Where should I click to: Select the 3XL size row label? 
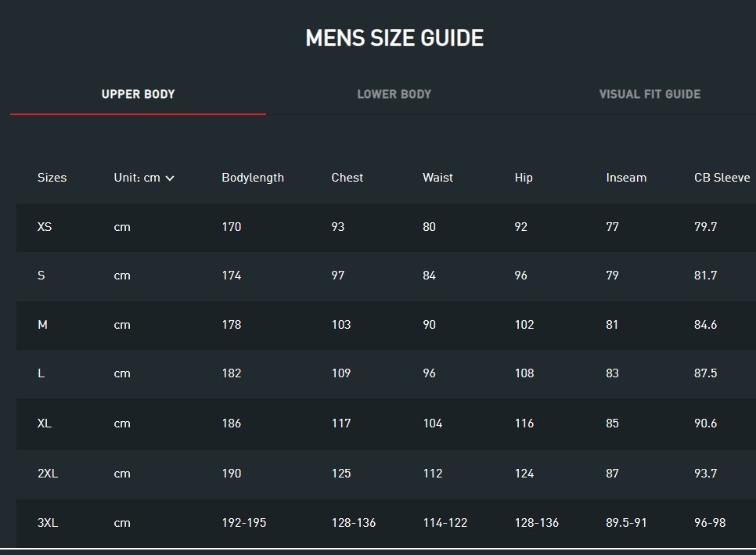[48, 523]
